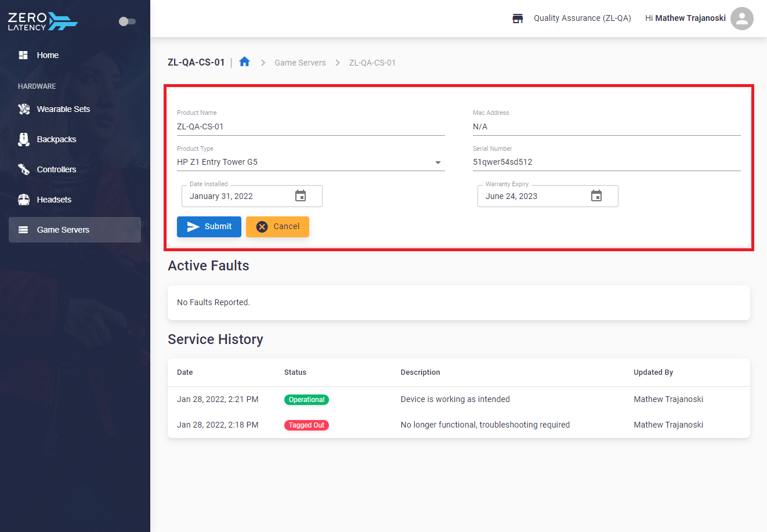Open the user profile avatar
The height and width of the screenshot is (532, 767).
(x=742, y=19)
